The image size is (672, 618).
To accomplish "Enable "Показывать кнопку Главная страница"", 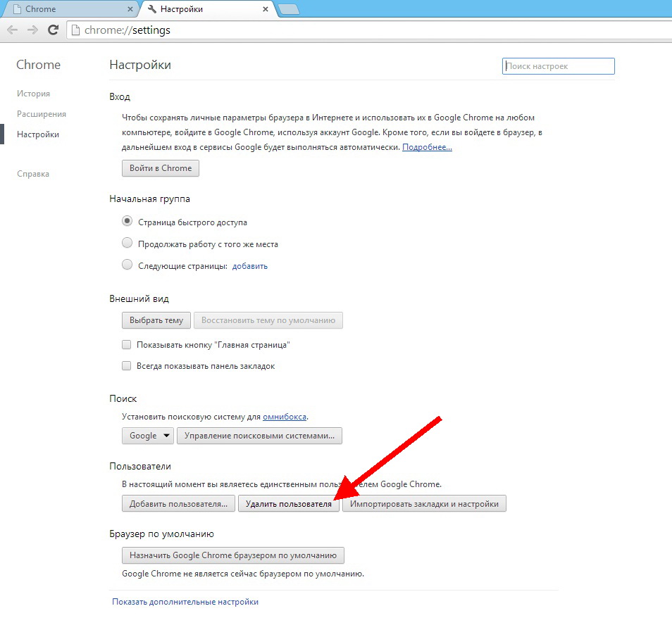I will point(126,344).
